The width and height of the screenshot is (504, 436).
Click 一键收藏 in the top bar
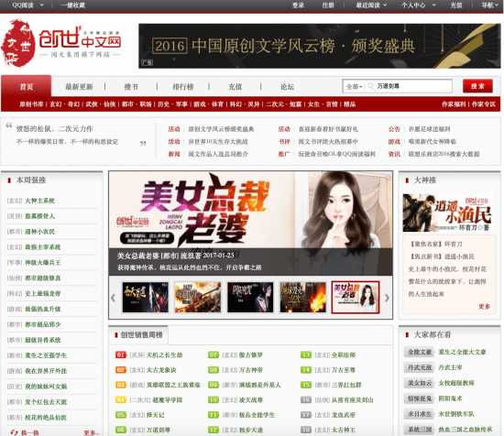[73, 5]
